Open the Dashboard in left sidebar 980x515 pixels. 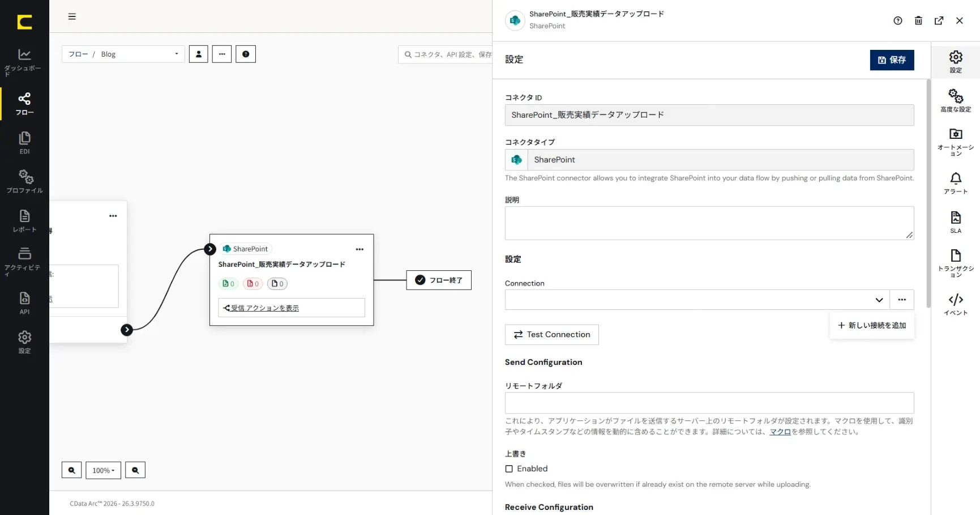tap(24, 62)
